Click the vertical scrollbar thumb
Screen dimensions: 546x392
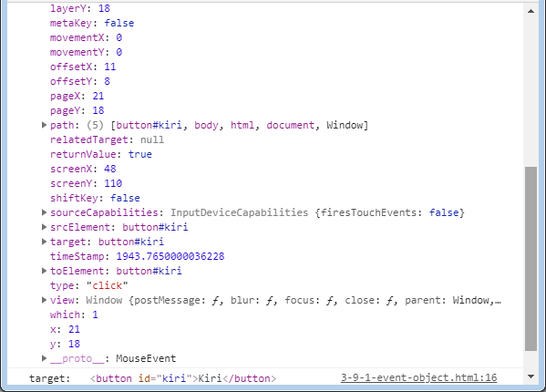(x=531, y=259)
